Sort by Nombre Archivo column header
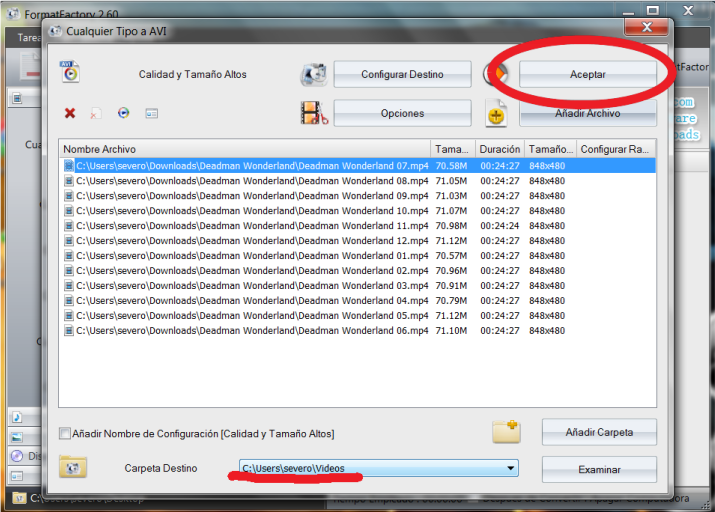 click(x=244, y=149)
